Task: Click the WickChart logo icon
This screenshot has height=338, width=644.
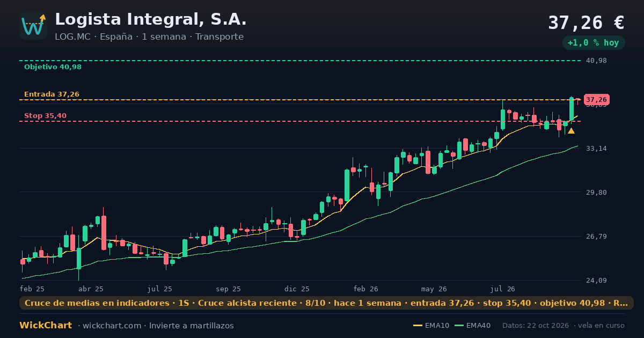Action: (33, 26)
